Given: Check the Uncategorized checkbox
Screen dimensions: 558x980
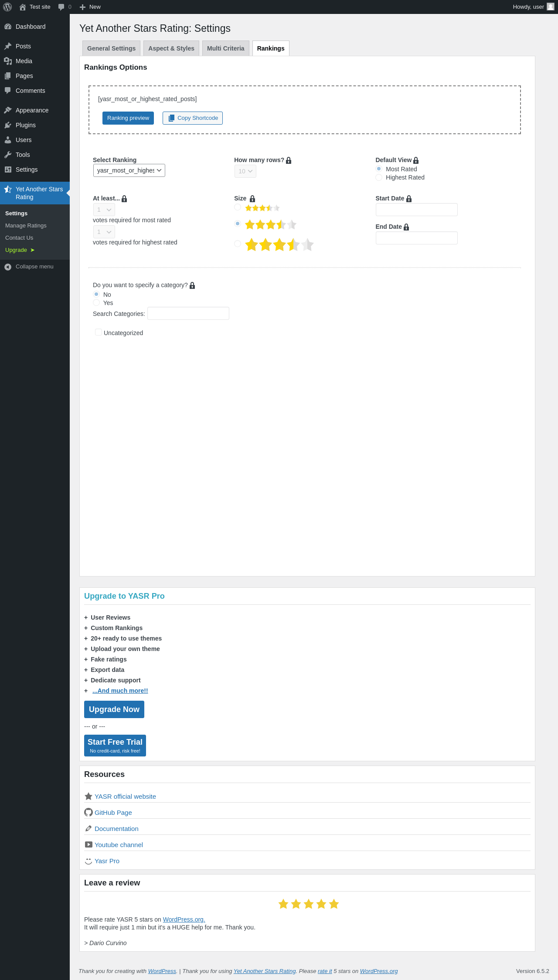Looking at the screenshot, I should tap(99, 332).
